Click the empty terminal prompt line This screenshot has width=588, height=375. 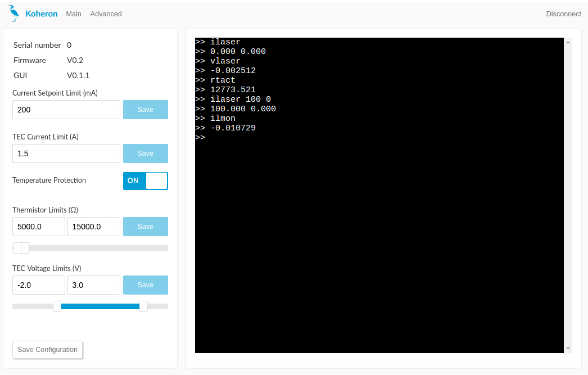(x=200, y=138)
